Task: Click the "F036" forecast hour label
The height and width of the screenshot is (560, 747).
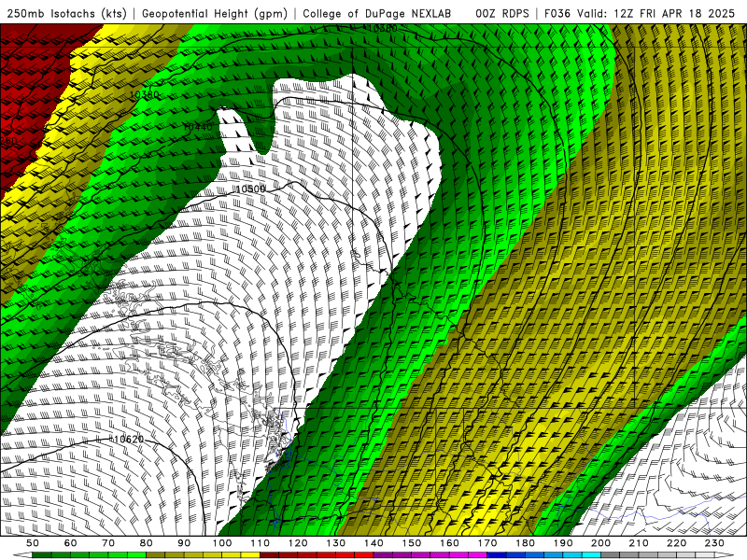Action: coord(557,13)
